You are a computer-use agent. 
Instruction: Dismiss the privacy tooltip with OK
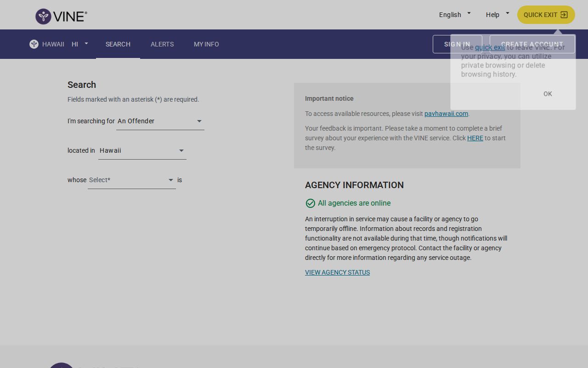pyautogui.click(x=548, y=94)
